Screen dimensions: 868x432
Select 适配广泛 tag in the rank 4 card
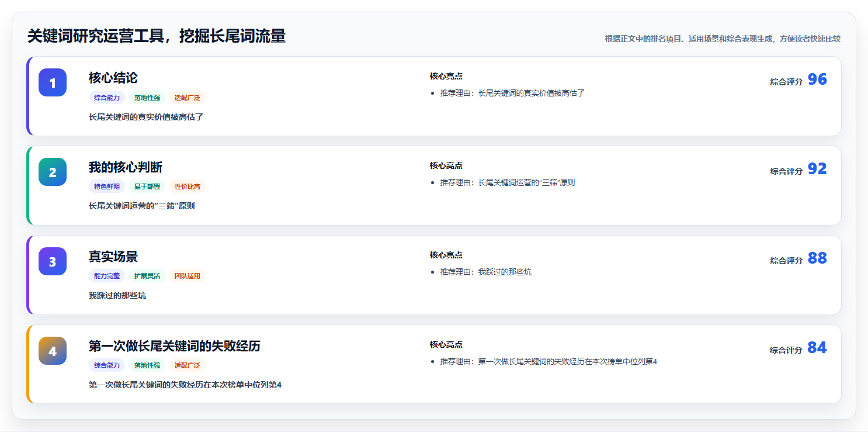coord(188,365)
